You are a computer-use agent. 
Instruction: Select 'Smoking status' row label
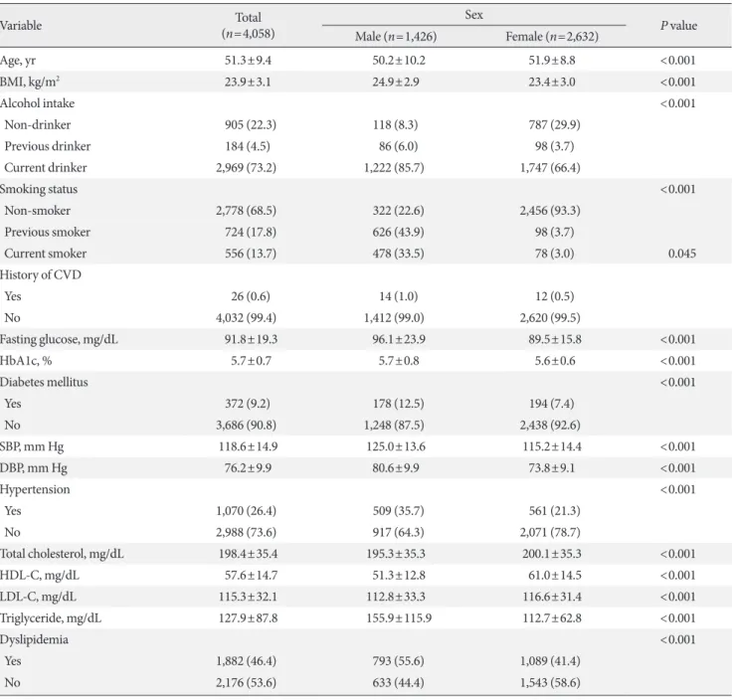click(x=39, y=190)
